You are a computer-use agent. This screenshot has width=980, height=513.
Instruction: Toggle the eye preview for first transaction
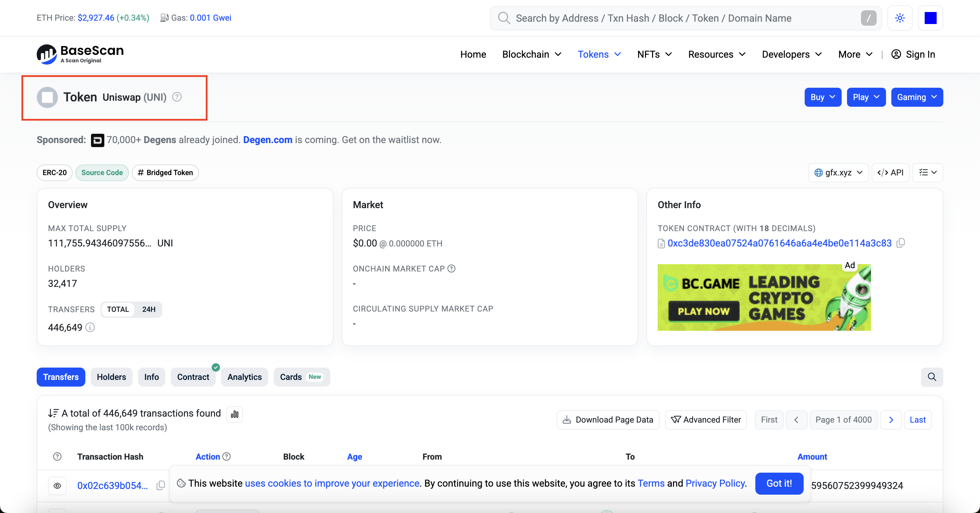click(57, 485)
